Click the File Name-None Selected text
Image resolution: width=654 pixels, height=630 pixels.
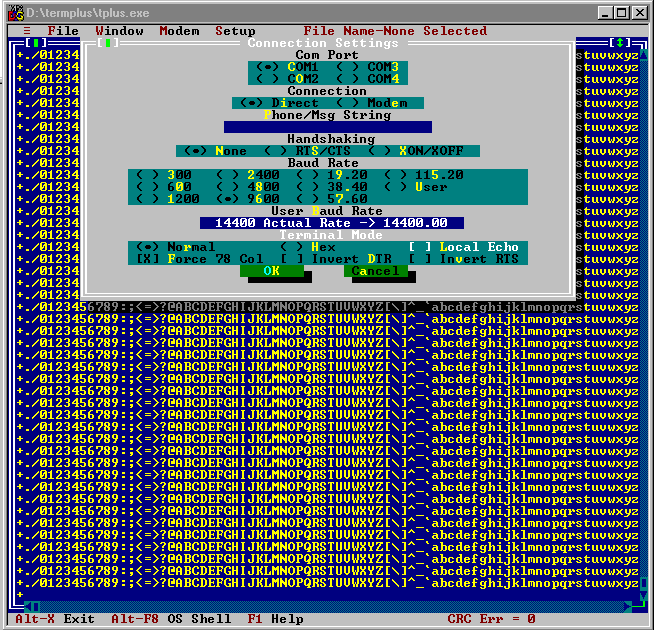pyautogui.click(x=395, y=31)
